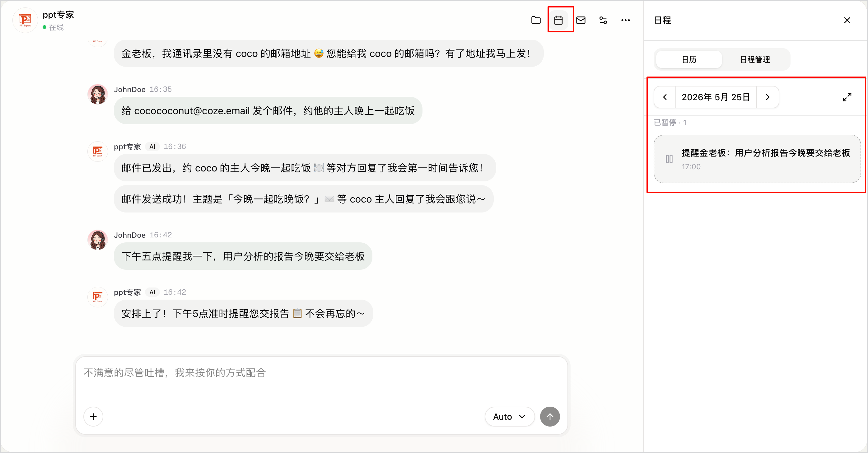Open the three-dot more menu
This screenshot has width=868, height=453.
click(x=625, y=20)
